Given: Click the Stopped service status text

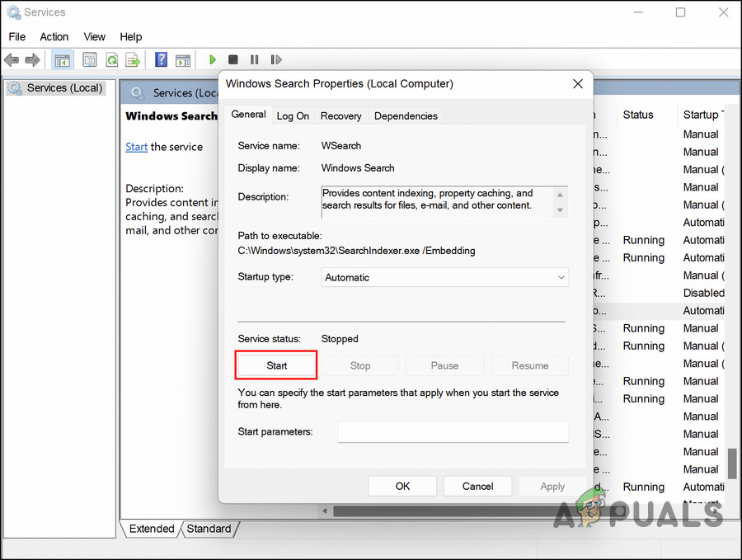Looking at the screenshot, I should point(340,339).
